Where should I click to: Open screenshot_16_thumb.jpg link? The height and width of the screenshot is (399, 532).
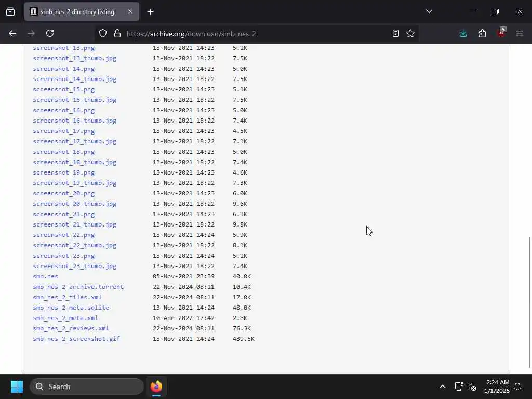coord(75,121)
